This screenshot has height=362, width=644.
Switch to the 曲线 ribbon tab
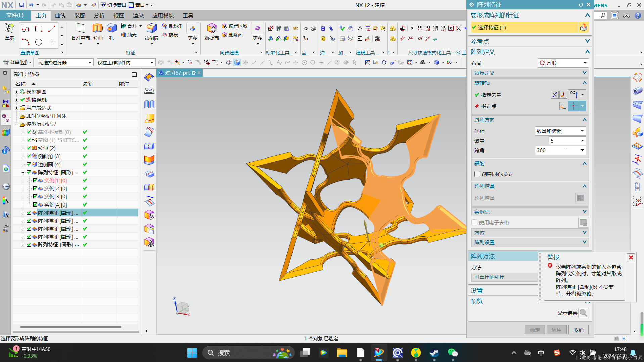60,16
